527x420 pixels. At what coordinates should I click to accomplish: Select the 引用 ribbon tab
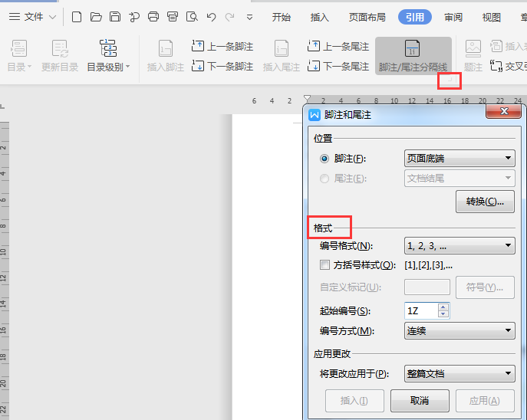click(415, 17)
